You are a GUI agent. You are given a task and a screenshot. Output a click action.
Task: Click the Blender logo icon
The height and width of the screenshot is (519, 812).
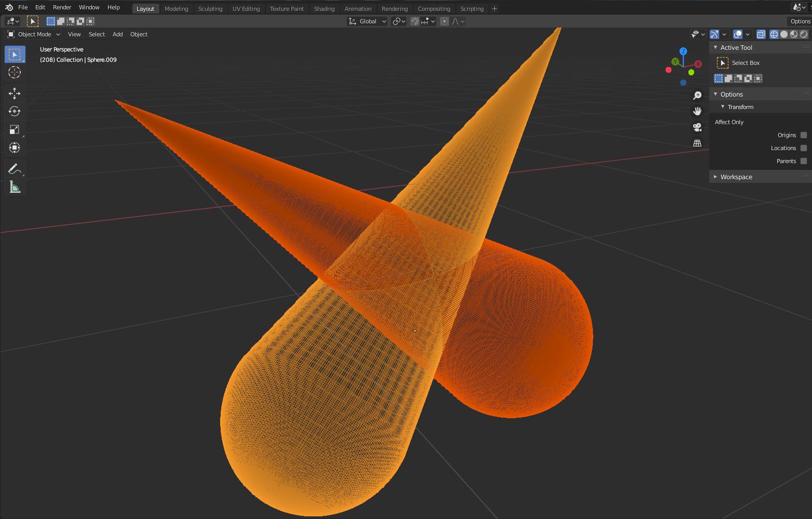(x=9, y=7)
